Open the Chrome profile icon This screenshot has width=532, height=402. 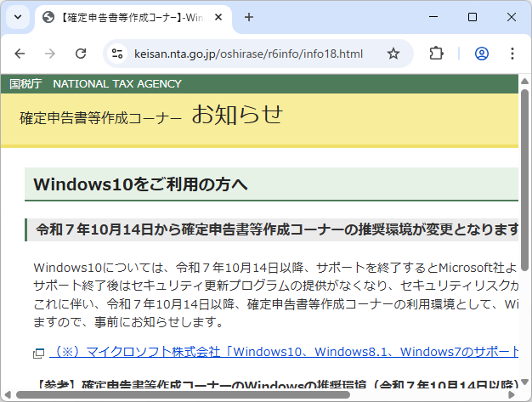482,54
